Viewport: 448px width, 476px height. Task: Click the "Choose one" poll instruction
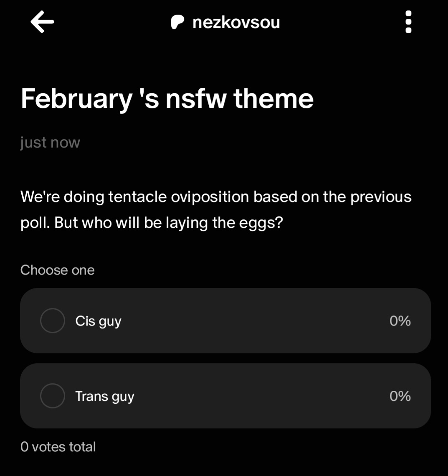tap(57, 270)
